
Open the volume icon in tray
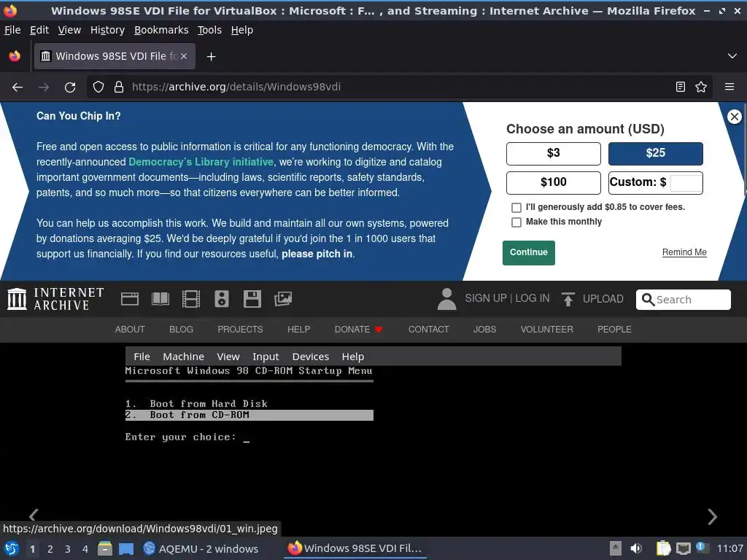[635, 548]
